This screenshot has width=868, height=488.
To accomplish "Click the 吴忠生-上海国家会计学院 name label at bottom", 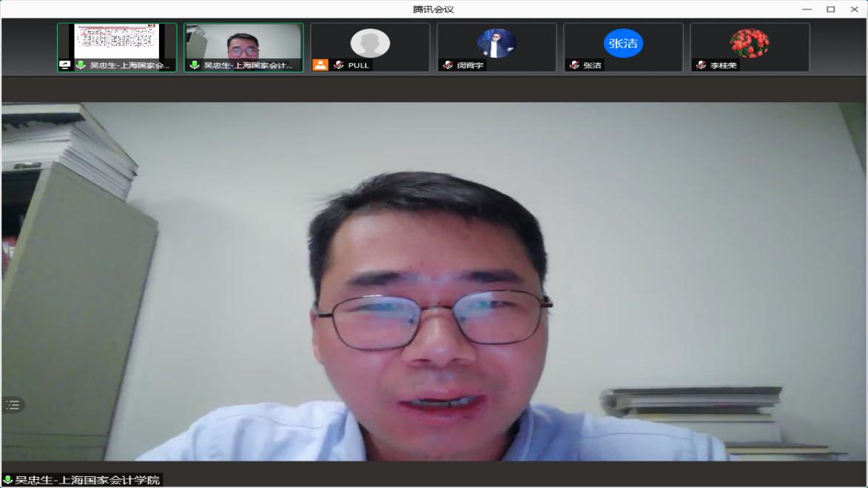I will coord(87,481).
